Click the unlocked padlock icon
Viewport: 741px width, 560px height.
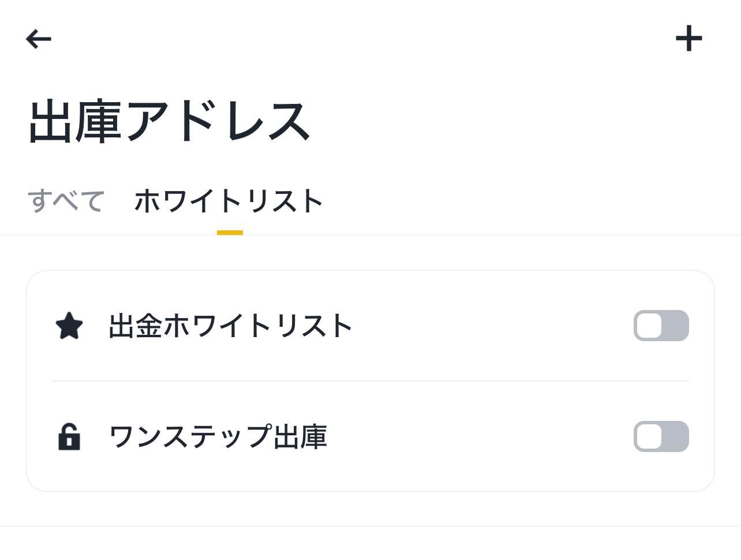coord(69,436)
